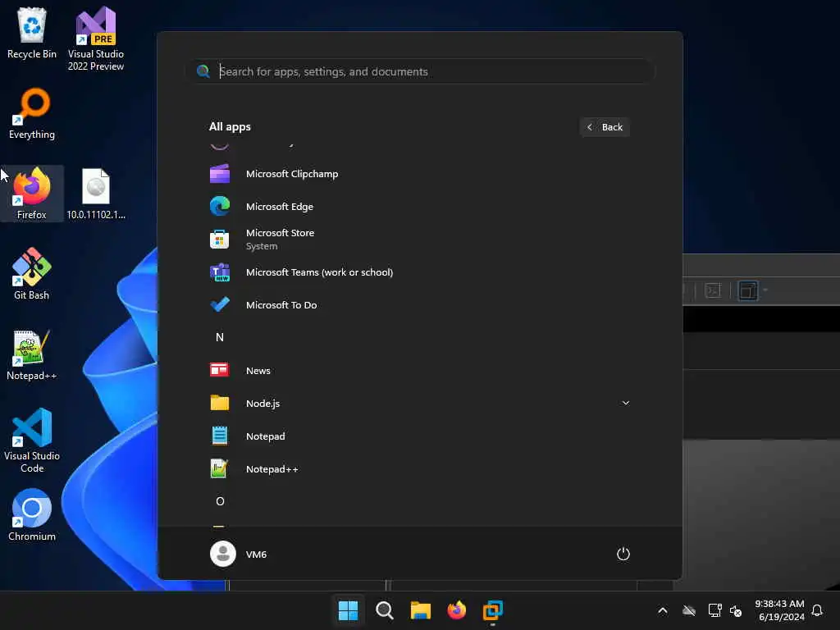Open the notifications bell
Image resolution: width=840 pixels, height=630 pixels.
tap(818, 610)
